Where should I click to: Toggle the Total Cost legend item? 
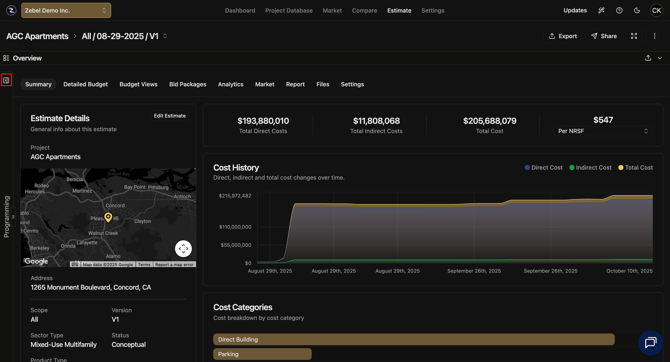[x=635, y=168]
